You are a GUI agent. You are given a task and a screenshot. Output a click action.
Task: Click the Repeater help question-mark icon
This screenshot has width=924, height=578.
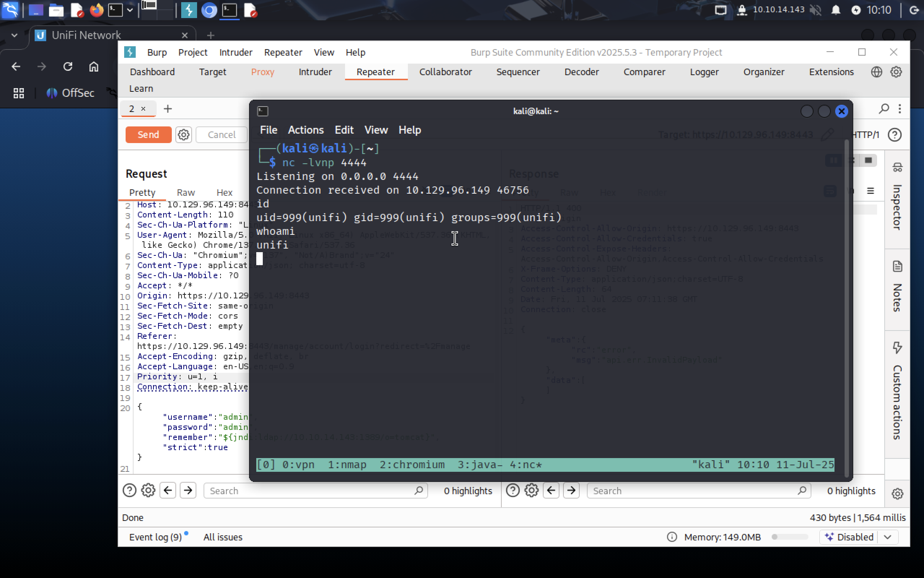(x=895, y=134)
